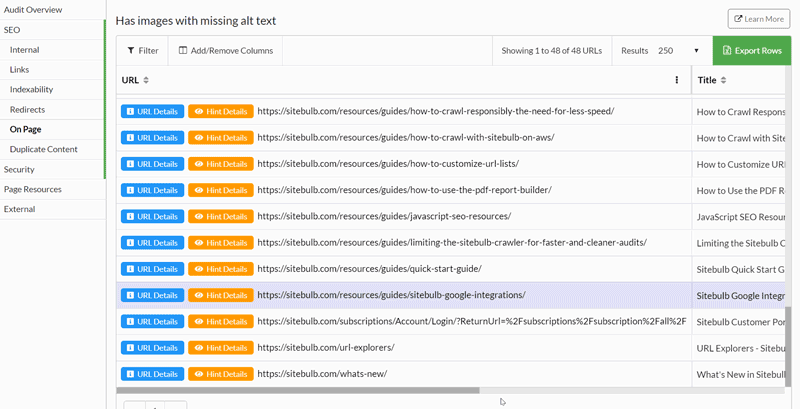
Task: Sort by URL column arrows
Action: point(146,80)
